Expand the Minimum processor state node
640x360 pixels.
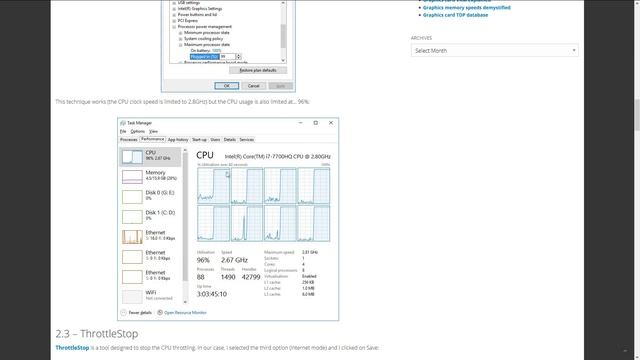pyautogui.click(x=180, y=33)
